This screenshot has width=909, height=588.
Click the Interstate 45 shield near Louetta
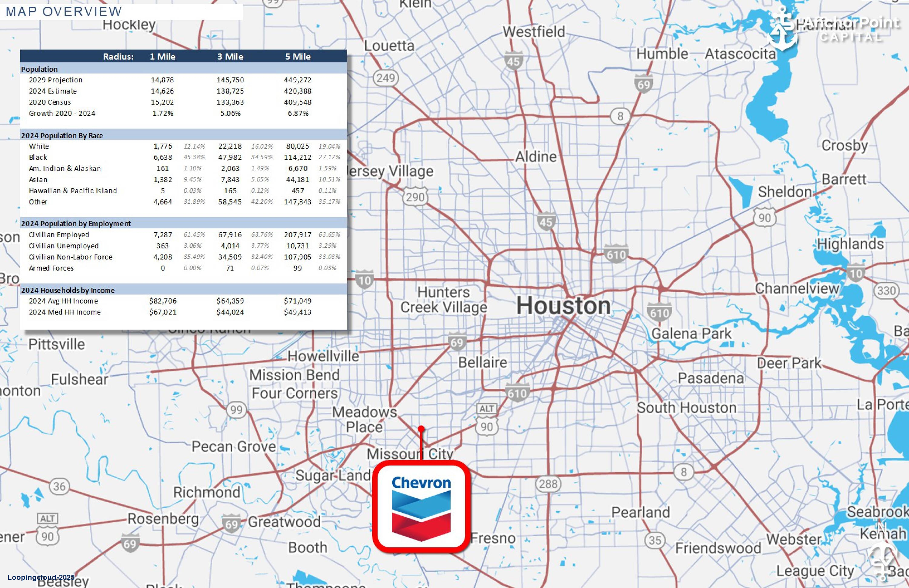[513, 60]
